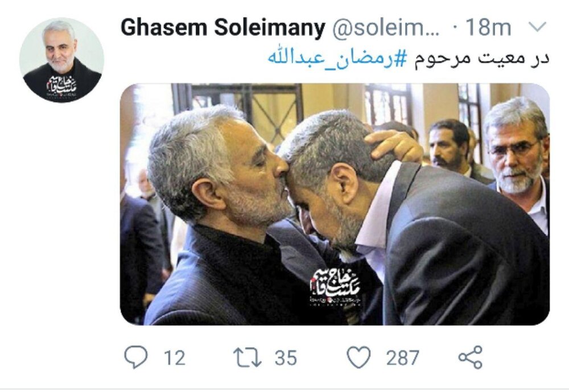Click the @soleim... username handle
Viewport: 569px width, 392px height.
coord(386,27)
